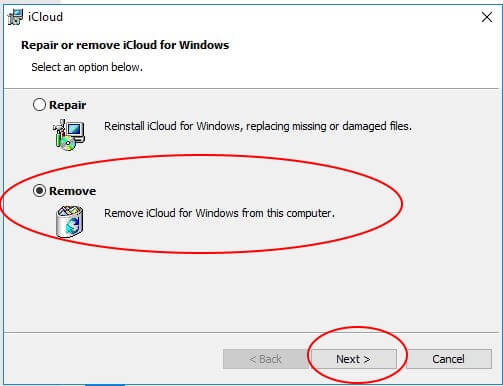This screenshot has width=503, height=386.
Task: Click the empty title bar area beside iCloud
Action: pos(267,17)
